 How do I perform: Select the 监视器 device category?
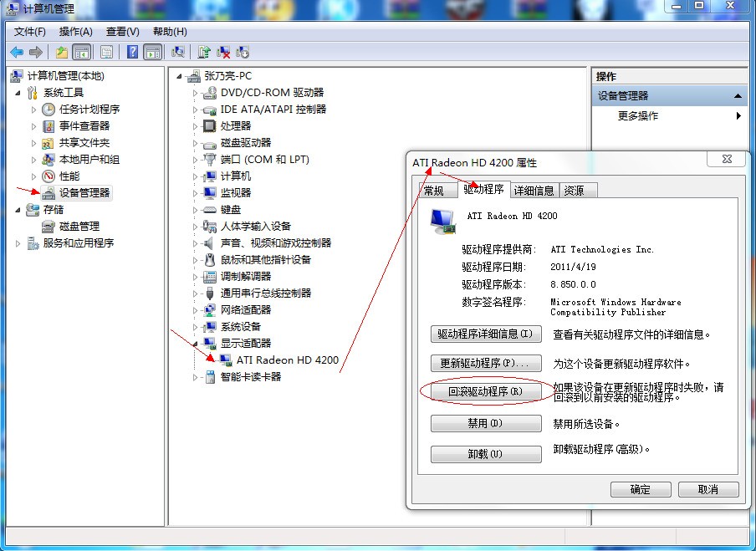(236, 193)
